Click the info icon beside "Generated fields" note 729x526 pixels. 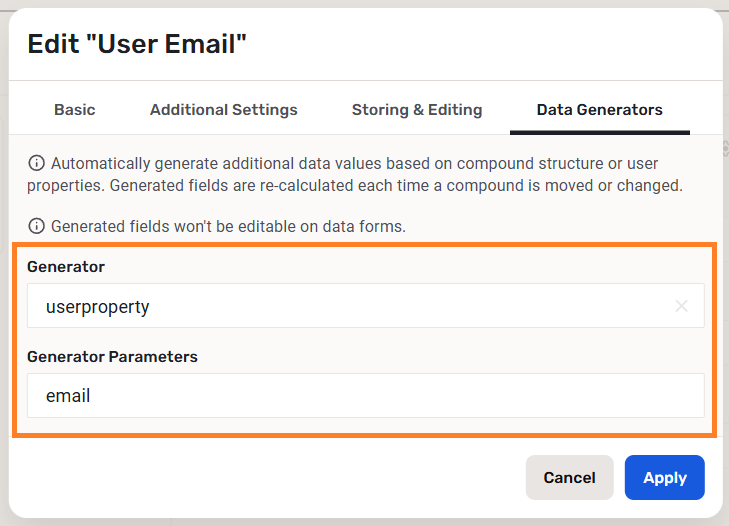coord(37,226)
